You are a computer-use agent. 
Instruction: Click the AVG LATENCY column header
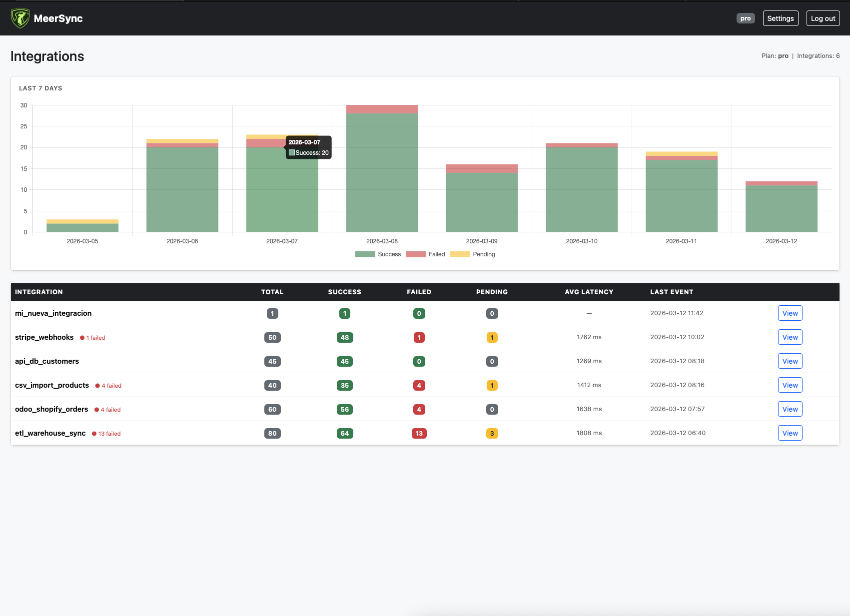pos(589,292)
